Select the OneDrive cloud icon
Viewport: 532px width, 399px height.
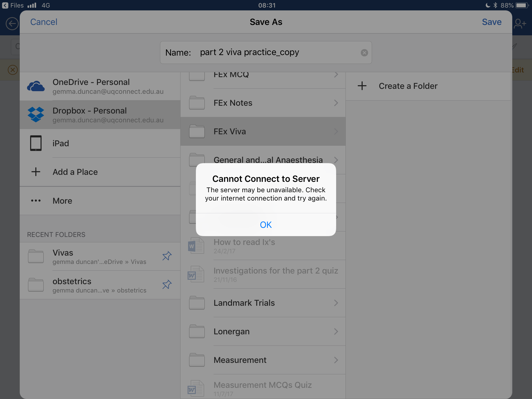click(36, 86)
